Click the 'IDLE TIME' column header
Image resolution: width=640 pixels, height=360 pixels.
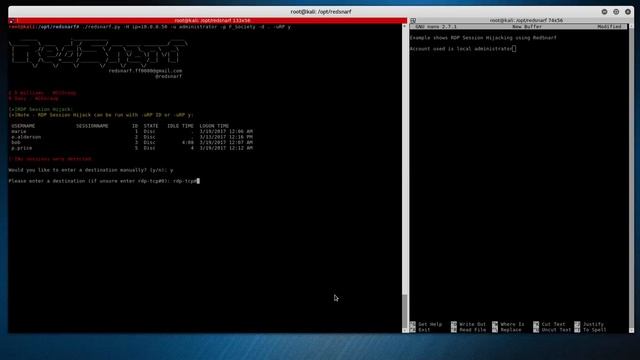pos(180,126)
